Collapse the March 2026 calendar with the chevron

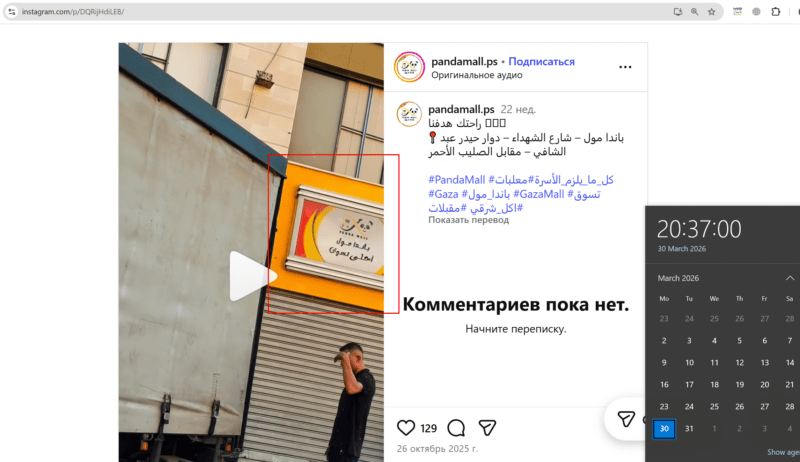click(x=789, y=278)
